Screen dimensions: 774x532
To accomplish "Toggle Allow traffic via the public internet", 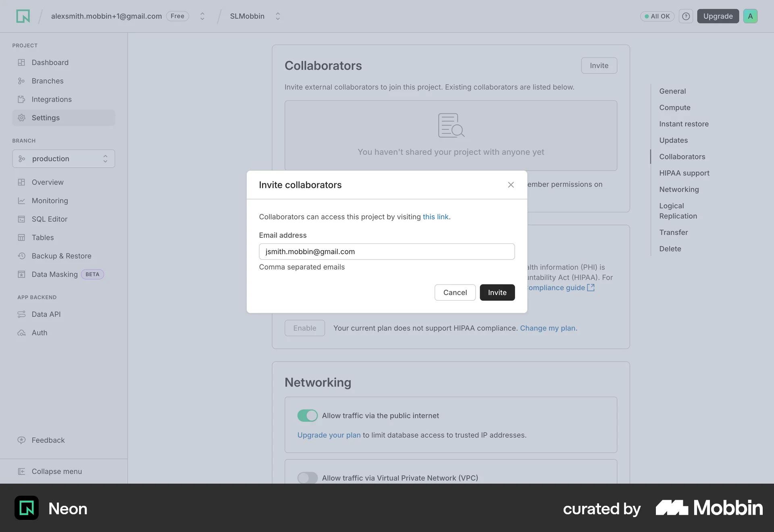I will click(308, 416).
